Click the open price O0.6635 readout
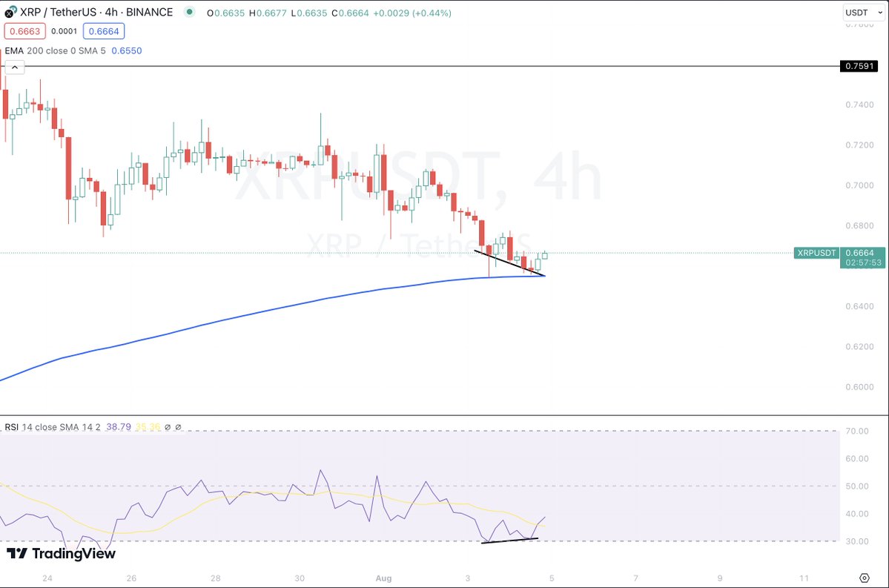 [225, 13]
